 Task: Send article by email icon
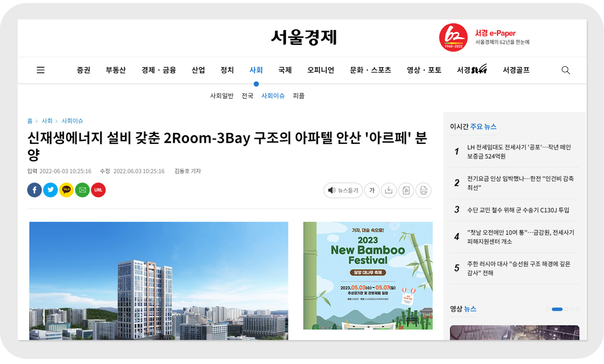pyautogui.click(x=83, y=190)
